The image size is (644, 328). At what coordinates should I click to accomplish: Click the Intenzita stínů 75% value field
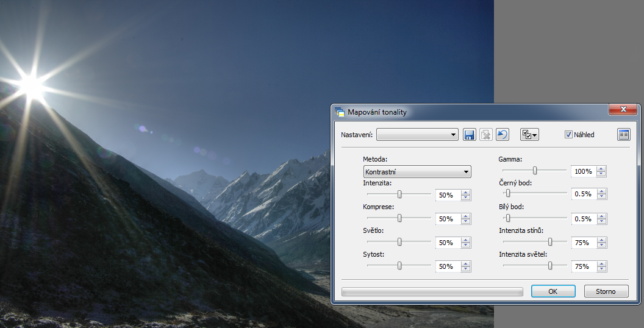pos(584,243)
